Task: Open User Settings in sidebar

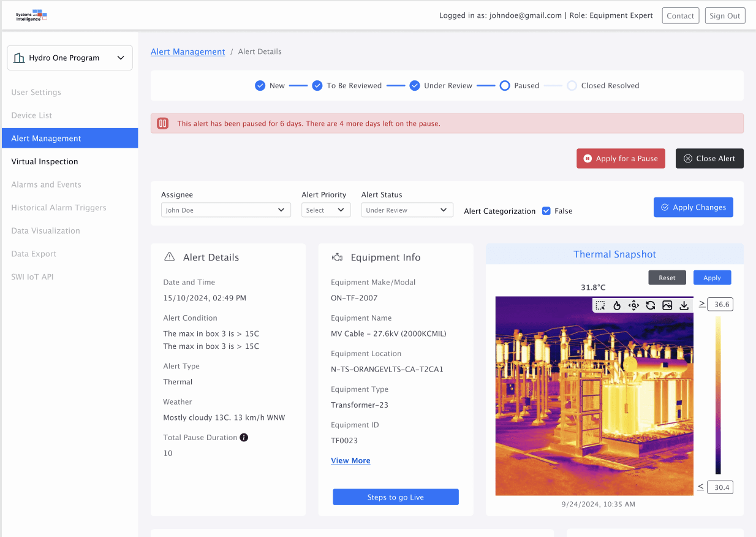Action: [36, 93]
